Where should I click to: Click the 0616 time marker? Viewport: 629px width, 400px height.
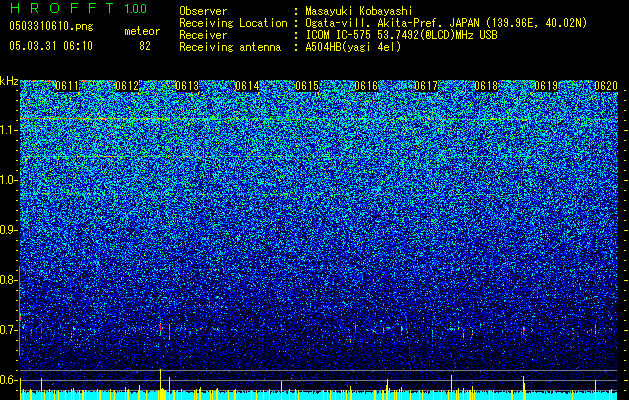click(x=366, y=86)
